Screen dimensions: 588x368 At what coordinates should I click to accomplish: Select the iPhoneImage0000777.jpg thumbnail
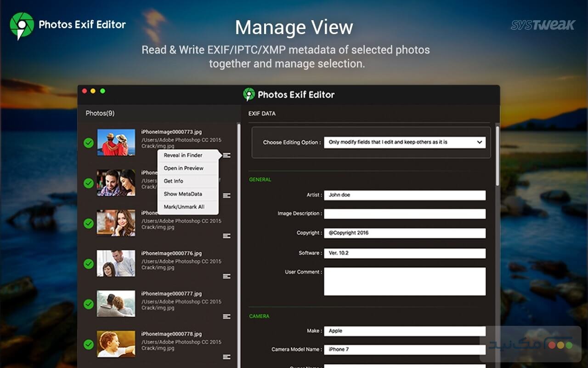click(116, 304)
